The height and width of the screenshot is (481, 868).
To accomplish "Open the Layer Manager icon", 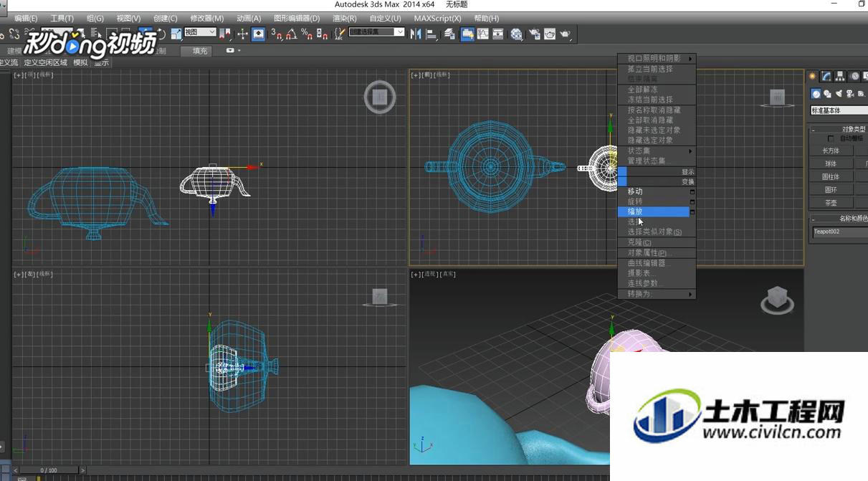I will [x=449, y=34].
